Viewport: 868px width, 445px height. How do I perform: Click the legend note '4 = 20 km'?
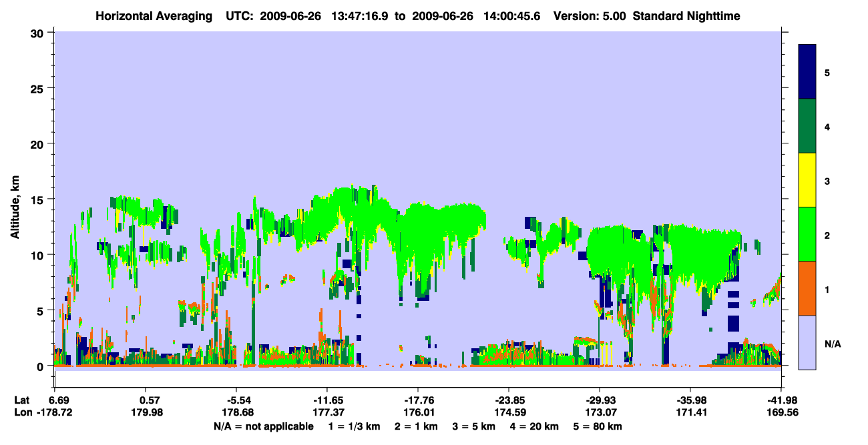[535, 426]
